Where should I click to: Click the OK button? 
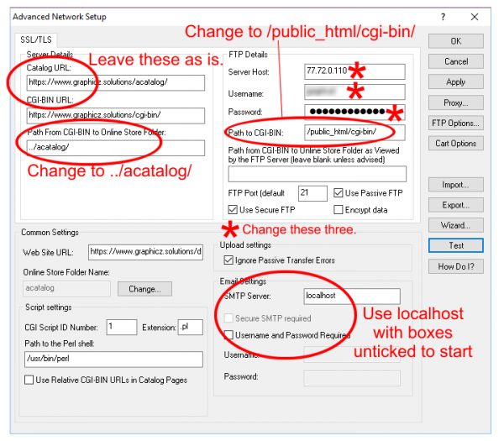tap(456, 40)
